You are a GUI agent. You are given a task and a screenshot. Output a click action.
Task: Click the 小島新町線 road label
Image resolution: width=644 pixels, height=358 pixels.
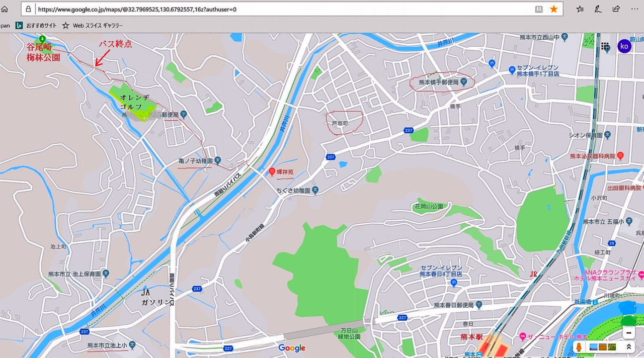[256, 232]
